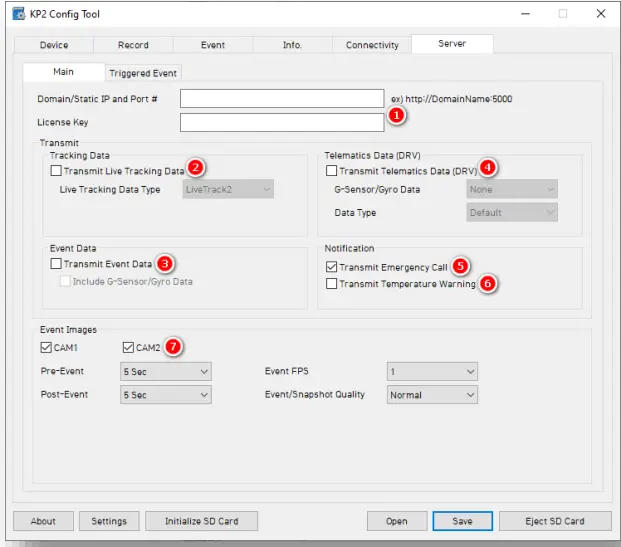Open the Triggered Event sub-tab
621x547 pixels.
point(143,73)
